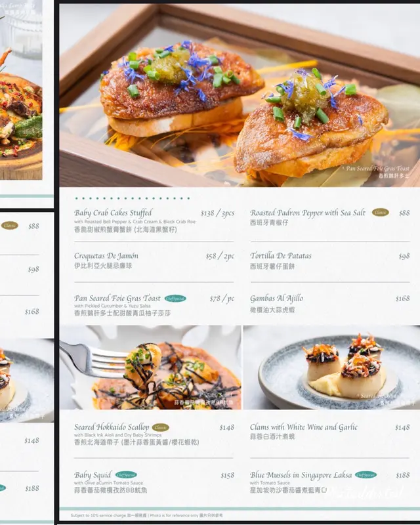Click the Chef Special badge beside Blue Mussels Laksa
The image size is (420, 525).
(x=366, y=474)
